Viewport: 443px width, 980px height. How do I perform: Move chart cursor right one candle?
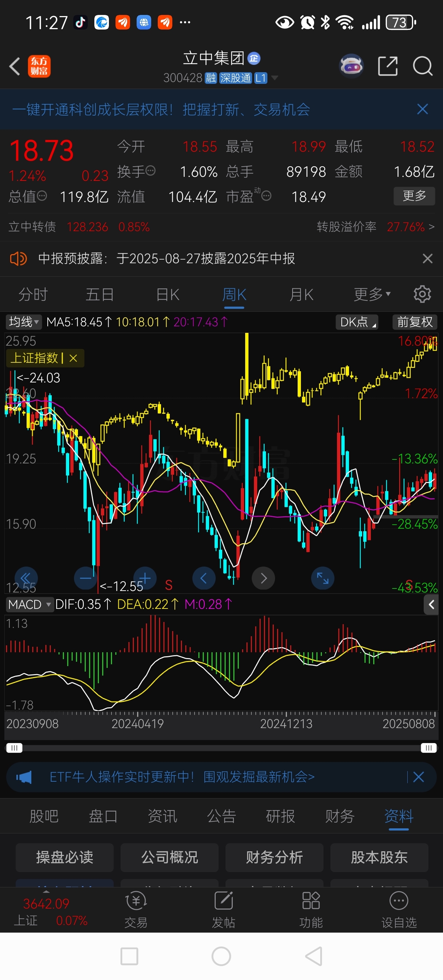(263, 578)
